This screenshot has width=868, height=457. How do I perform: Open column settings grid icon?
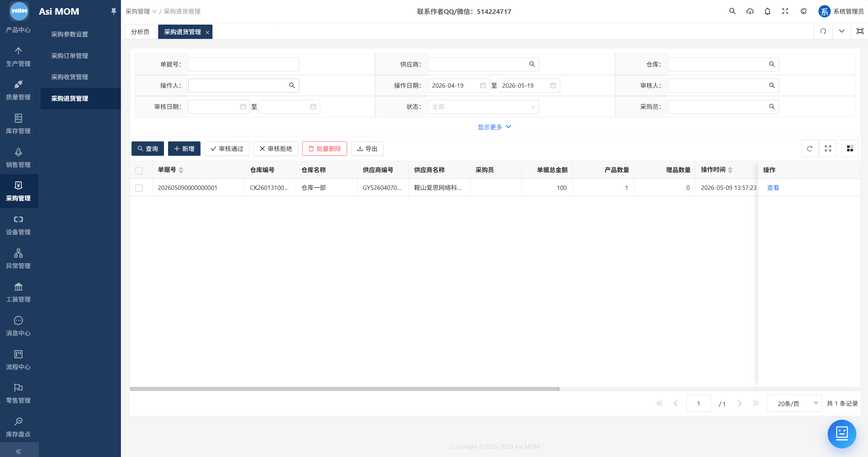(850, 149)
